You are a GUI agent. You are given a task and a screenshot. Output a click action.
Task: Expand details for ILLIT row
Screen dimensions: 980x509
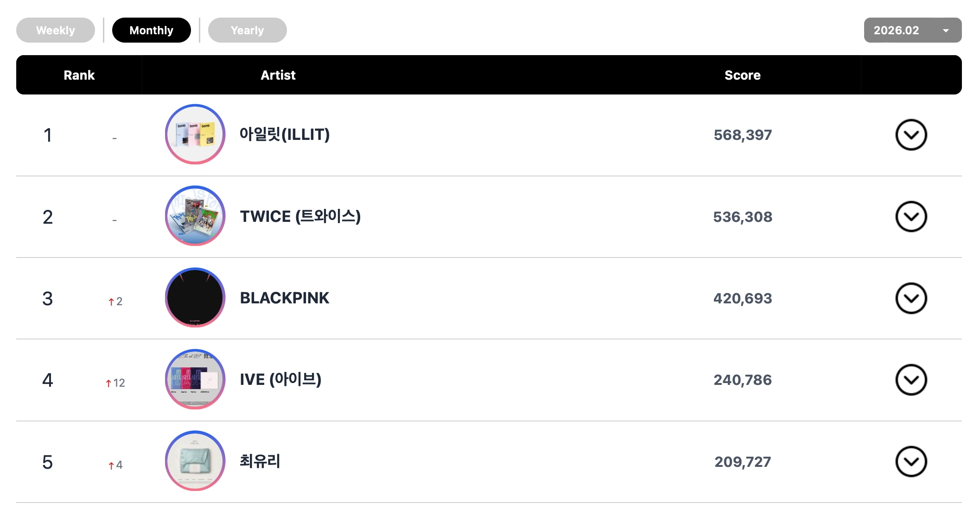pyautogui.click(x=911, y=135)
